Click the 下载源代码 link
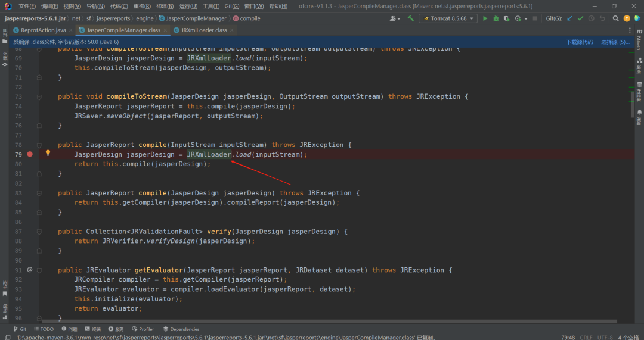This screenshot has height=340, width=644. click(580, 42)
